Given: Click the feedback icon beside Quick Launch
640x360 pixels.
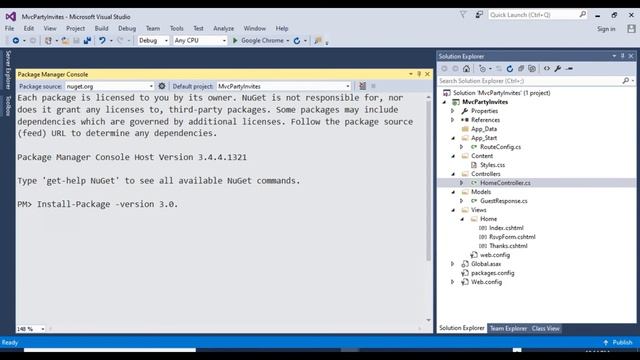Looking at the screenshot, I should (479, 15).
